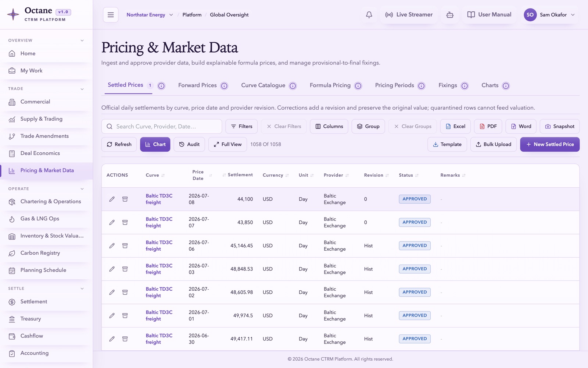Collapse the Trade sidebar section
The height and width of the screenshot is (368, 588).
point(82,89)
